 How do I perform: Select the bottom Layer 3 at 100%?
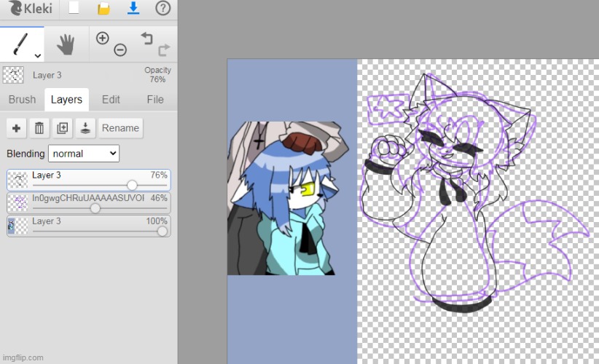pos(89,226)
